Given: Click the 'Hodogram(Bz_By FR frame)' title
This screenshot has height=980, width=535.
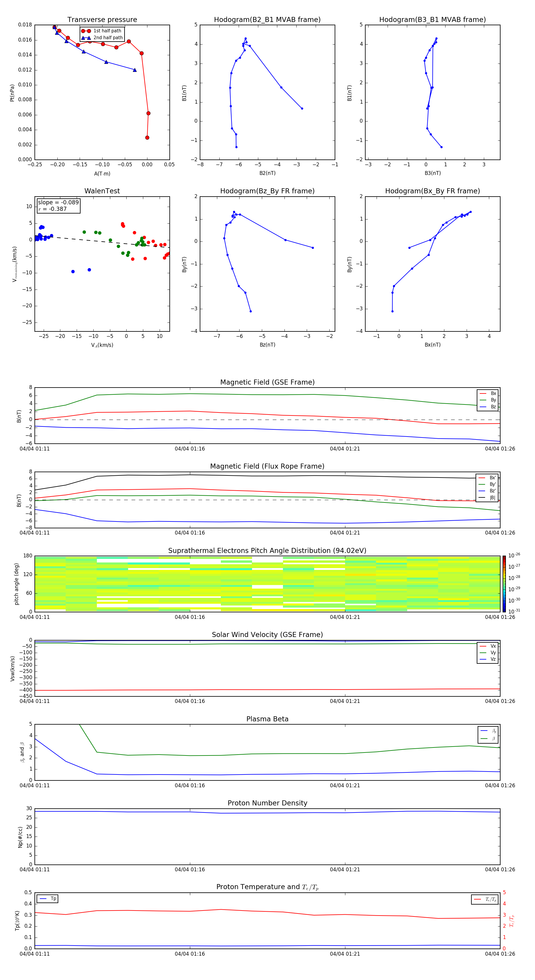Looking at the screenshot, I should (x=267, y=191).
